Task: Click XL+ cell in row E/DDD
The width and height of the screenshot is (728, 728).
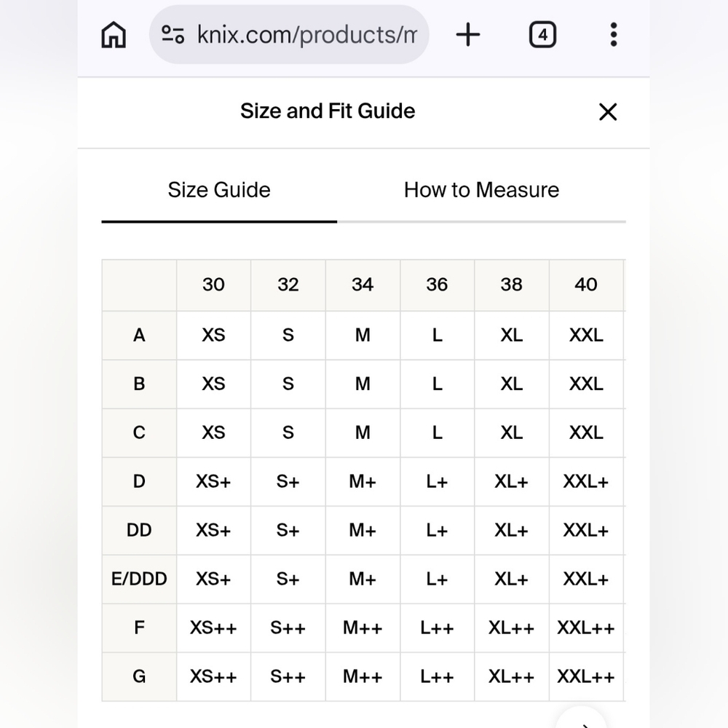Action: (512, 579)
